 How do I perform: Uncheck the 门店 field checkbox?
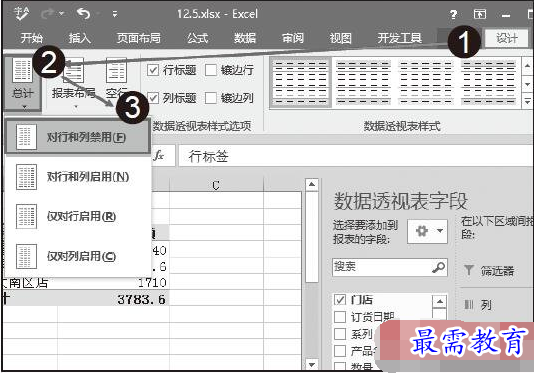(340, 300)
